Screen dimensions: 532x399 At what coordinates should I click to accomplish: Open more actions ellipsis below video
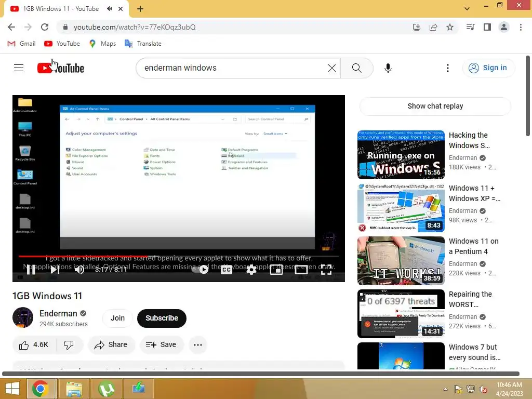198,345
